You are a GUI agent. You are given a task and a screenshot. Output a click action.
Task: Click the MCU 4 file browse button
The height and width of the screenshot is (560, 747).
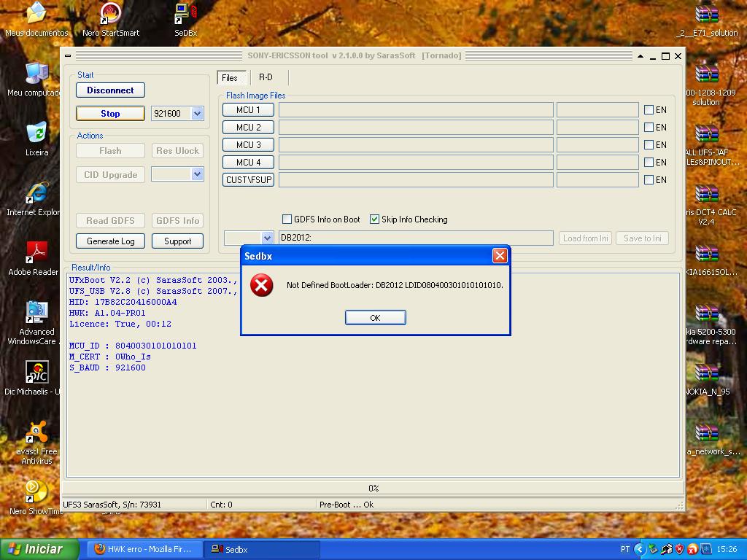pos(248,163)
